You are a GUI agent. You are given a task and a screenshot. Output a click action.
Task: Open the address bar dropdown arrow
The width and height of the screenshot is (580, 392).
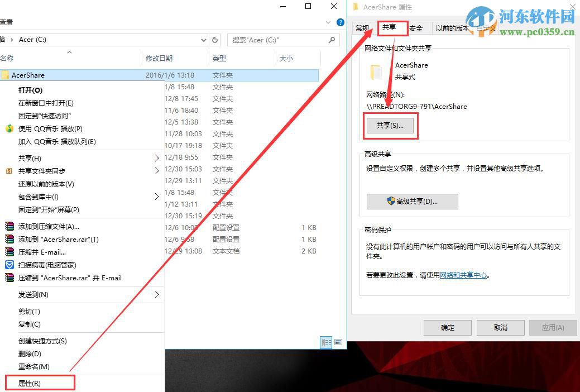point(204,40)
